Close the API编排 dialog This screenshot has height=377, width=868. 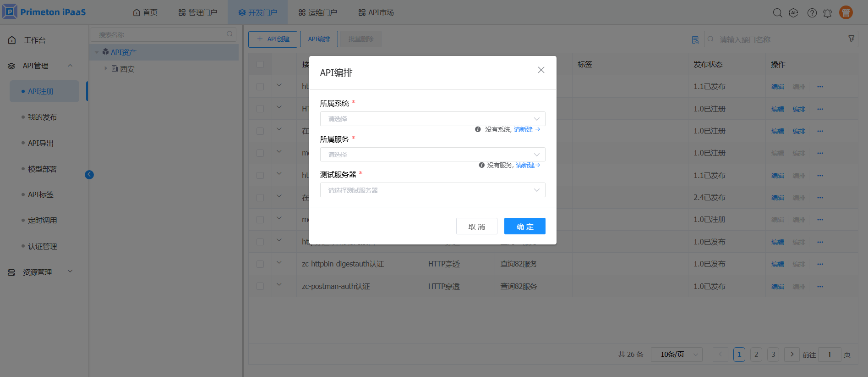(x=541, y=70)
